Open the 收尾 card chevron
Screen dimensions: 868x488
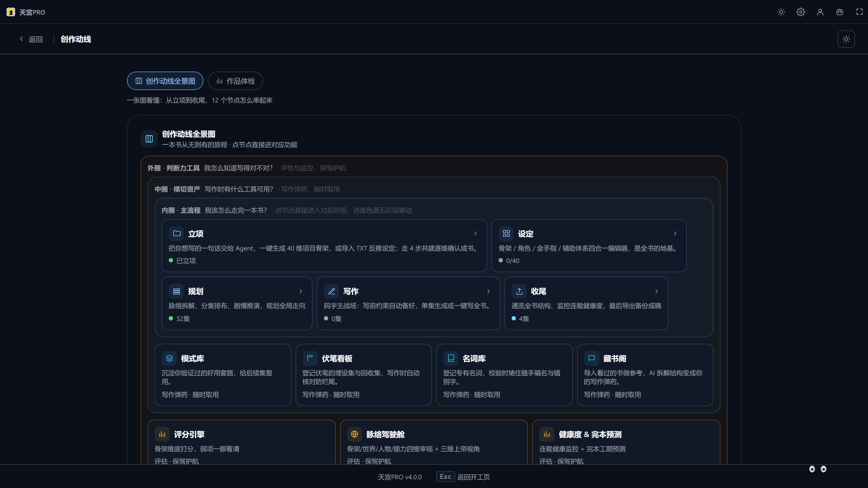pos(656,291)
